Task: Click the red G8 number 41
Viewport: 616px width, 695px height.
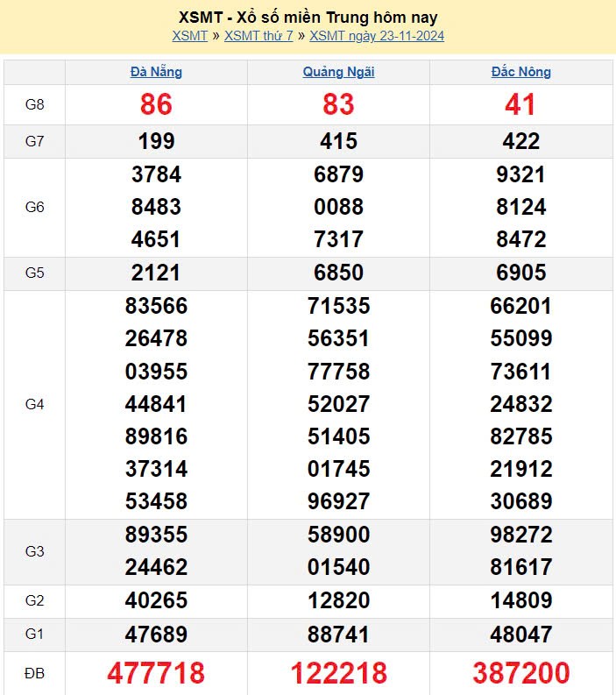Action: pos(520,105)
